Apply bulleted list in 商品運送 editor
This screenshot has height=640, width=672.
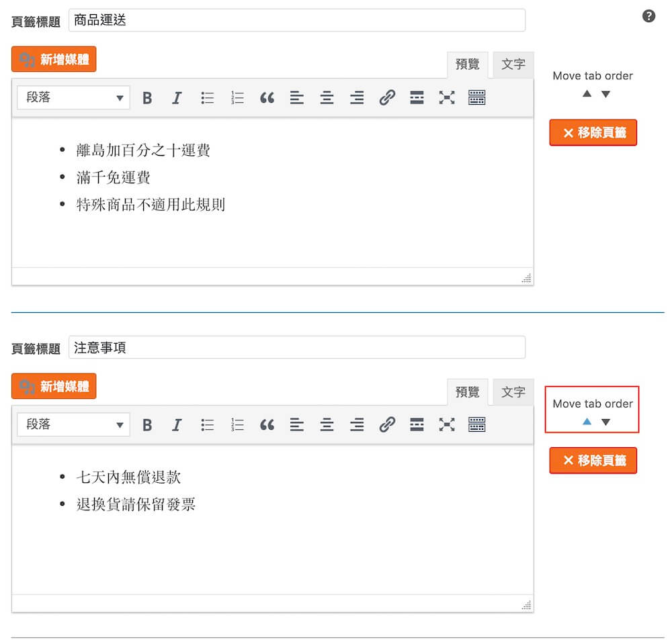pos(207,98)
